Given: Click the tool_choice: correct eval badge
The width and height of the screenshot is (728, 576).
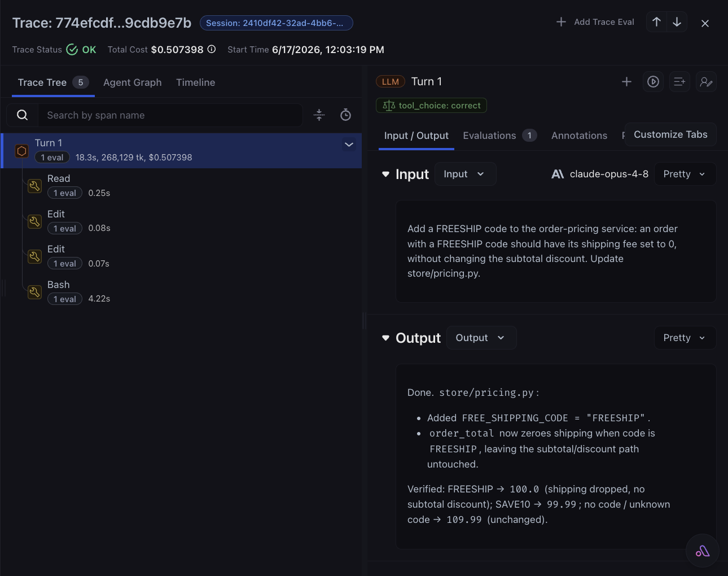Looking at the screenshot, I should (x=431, y=106).
